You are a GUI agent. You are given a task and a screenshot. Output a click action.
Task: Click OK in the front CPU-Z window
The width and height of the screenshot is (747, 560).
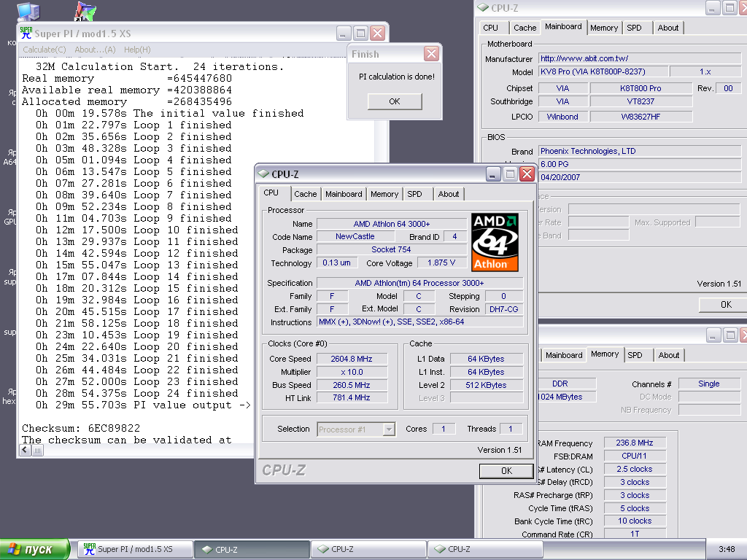(x=506, y=471)
